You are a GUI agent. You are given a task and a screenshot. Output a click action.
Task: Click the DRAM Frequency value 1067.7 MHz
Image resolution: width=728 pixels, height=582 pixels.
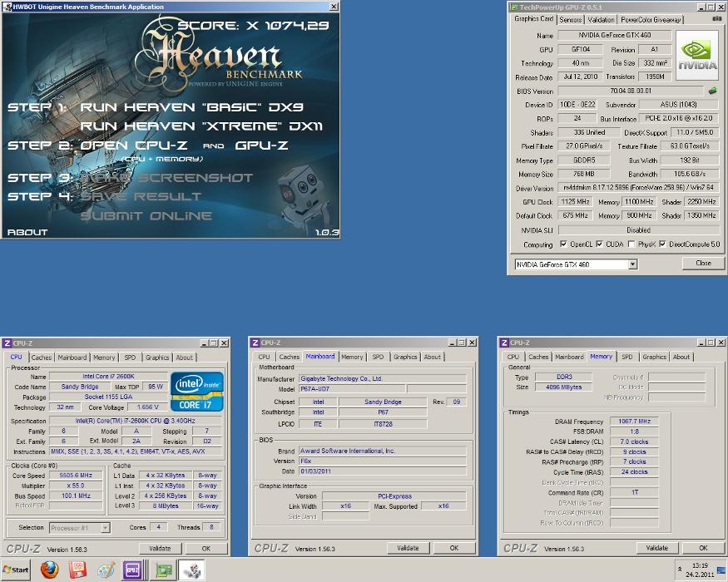point(634,421)
